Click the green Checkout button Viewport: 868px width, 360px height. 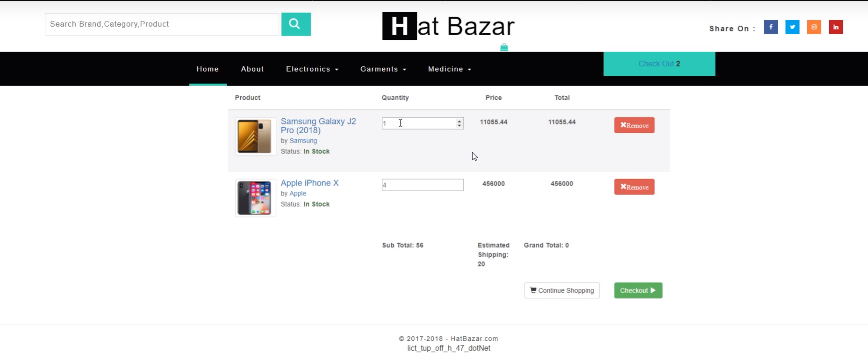[x=638, y=290]
